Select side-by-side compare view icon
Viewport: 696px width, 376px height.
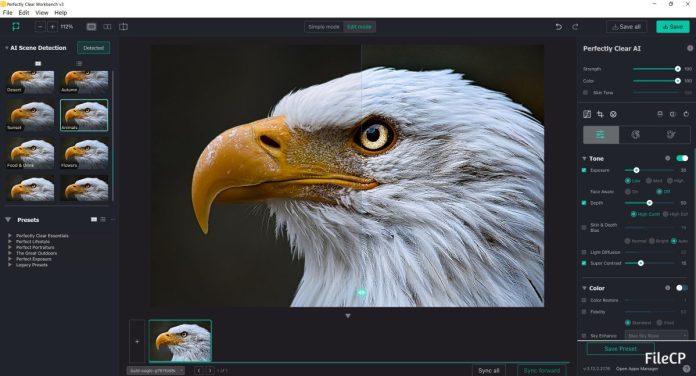coord(107,27)
